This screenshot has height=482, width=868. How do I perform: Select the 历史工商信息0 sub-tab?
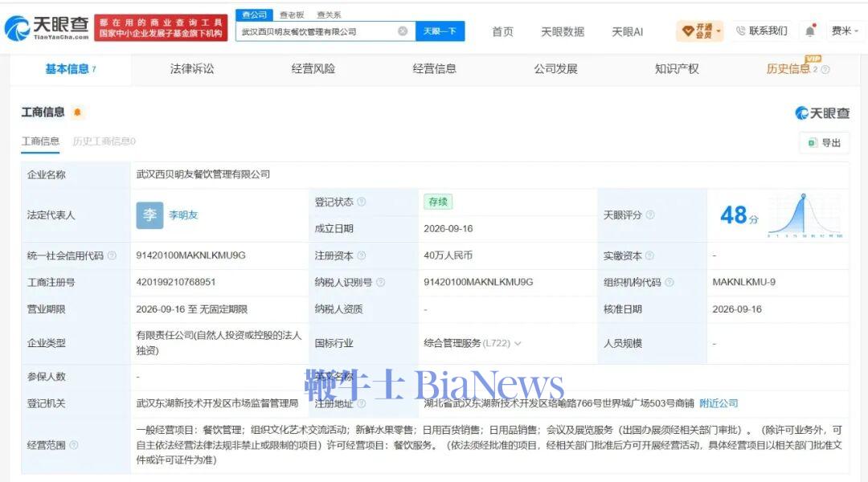pos(104,141)
